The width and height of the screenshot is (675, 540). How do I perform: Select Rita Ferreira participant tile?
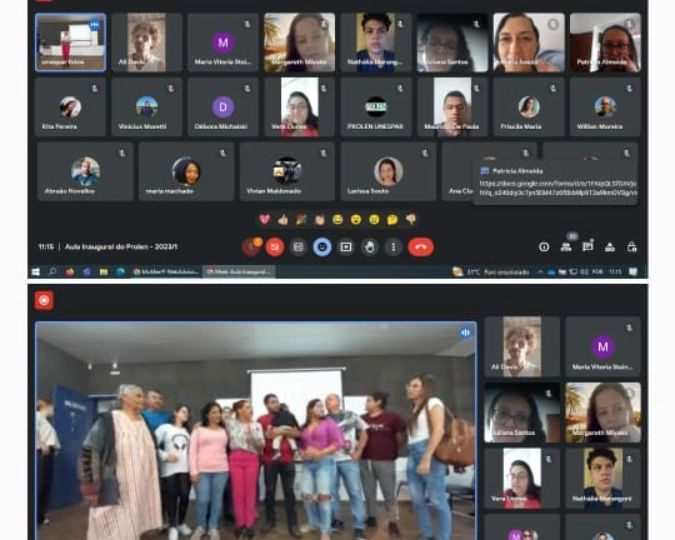(70, 107)
